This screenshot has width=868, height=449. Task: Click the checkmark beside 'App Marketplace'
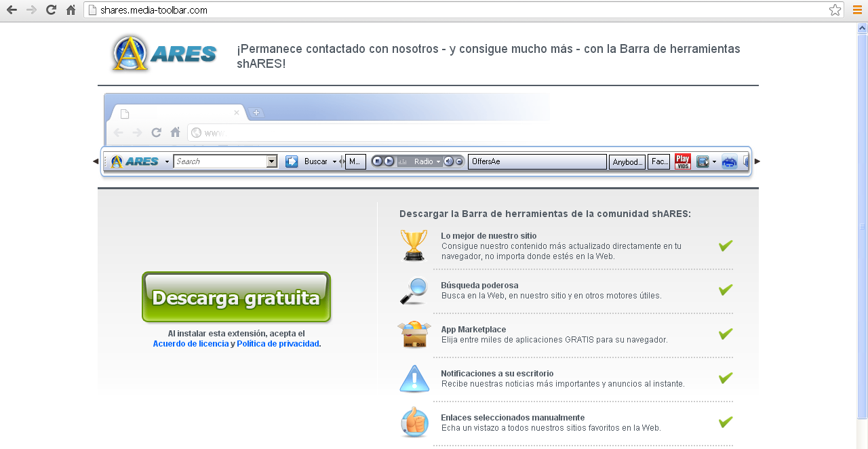(x=726, y=334)
